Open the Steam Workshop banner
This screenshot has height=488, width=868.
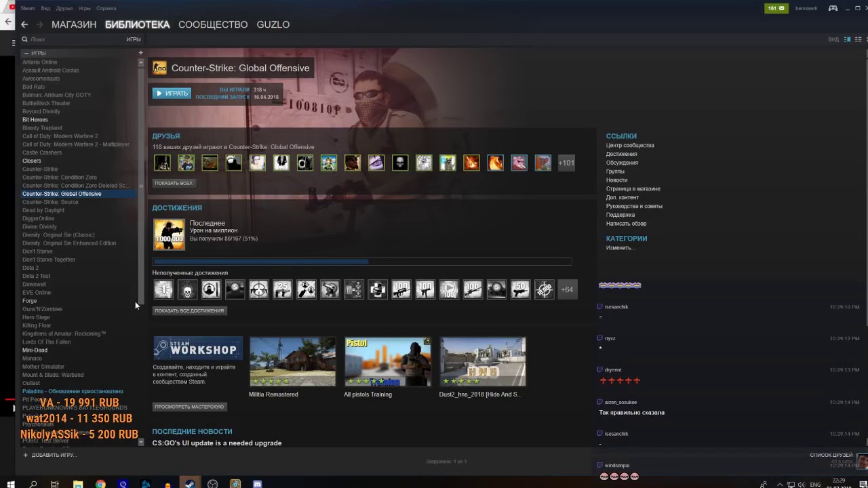point(197,348)
